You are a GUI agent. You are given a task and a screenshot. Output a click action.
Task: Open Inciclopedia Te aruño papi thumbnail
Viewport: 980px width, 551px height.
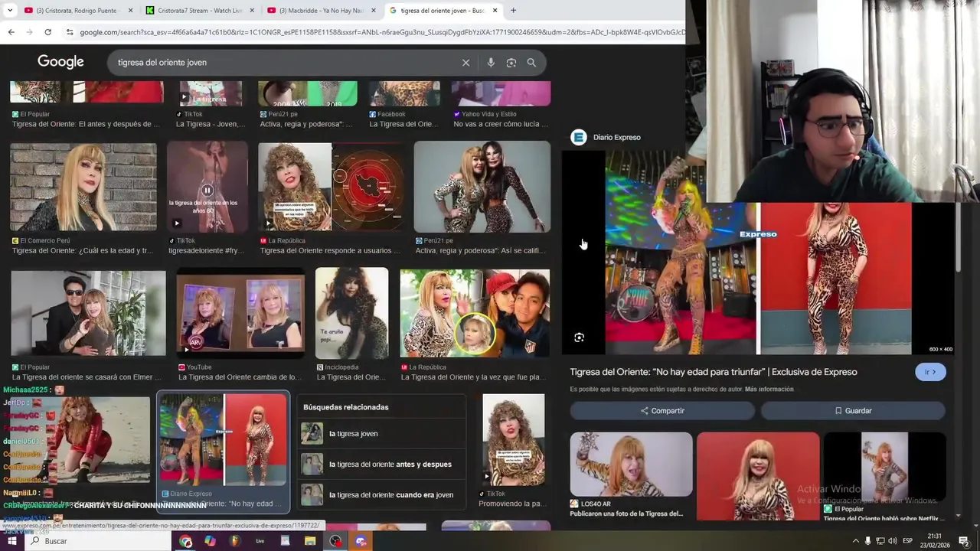point(351,313)
